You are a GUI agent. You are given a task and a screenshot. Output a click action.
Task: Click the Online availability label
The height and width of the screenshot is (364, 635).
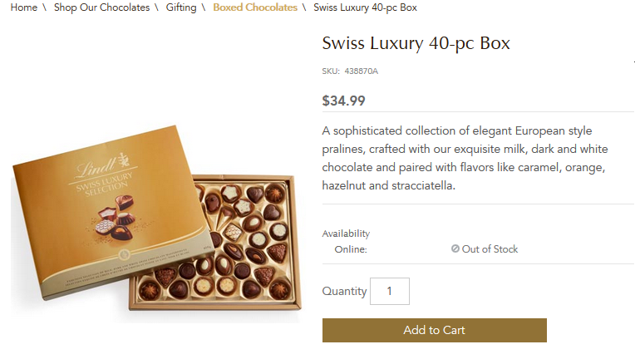[351, 249]
